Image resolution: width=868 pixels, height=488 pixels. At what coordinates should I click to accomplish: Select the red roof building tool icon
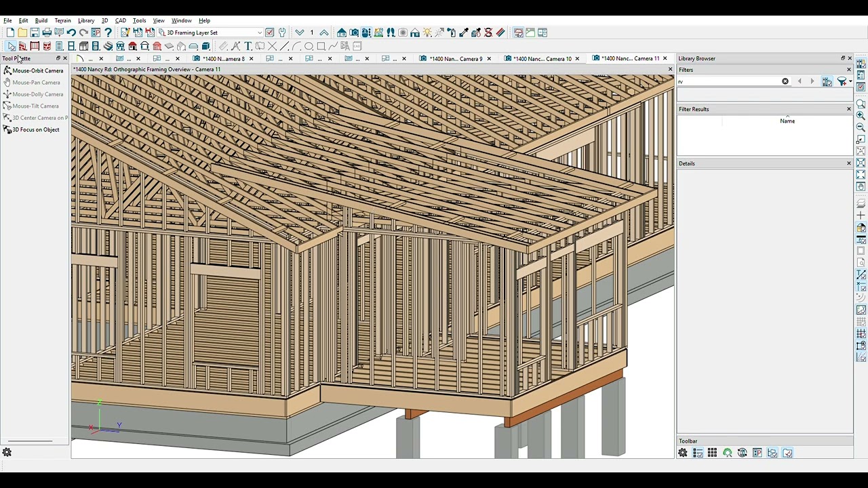[132, 46]
